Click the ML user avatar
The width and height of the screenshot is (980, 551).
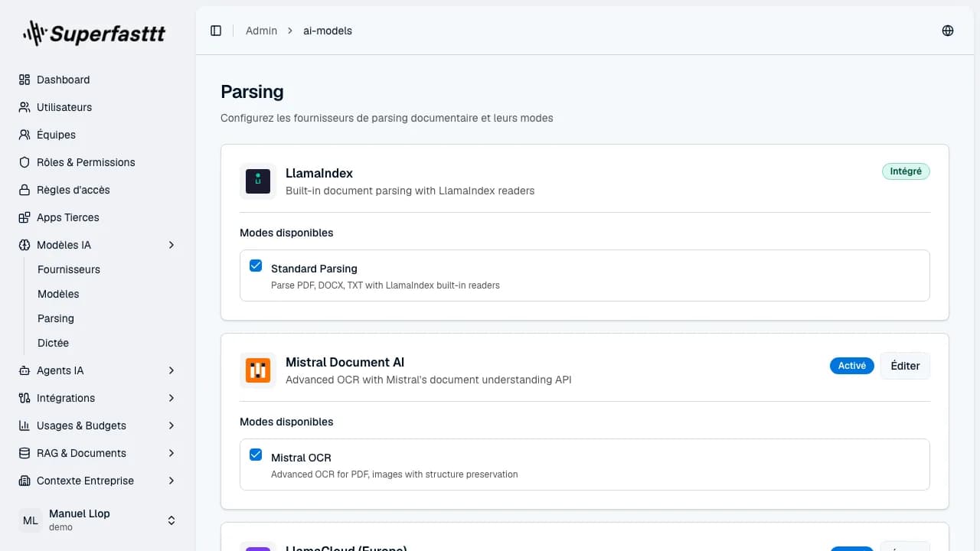point(31,520)
